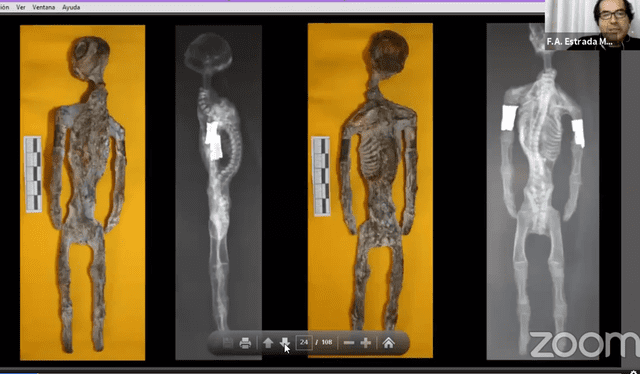
Task: Open the Ver menu
Action: 21,7
